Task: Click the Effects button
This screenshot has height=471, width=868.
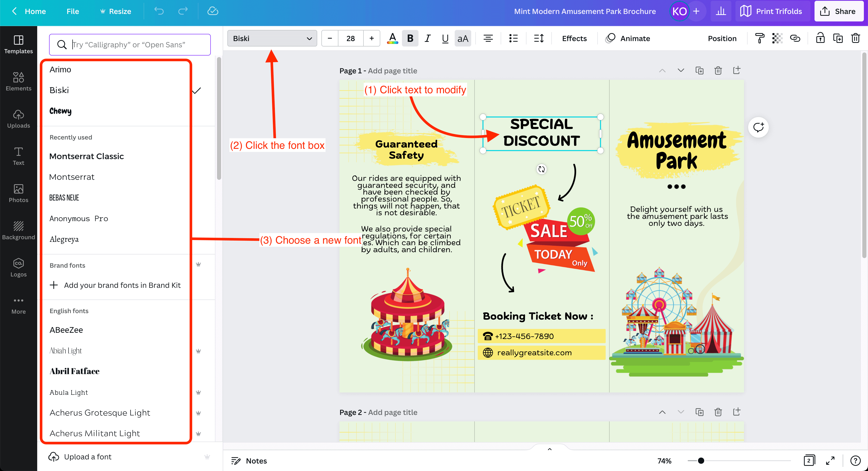Action: tap(574, 38)
